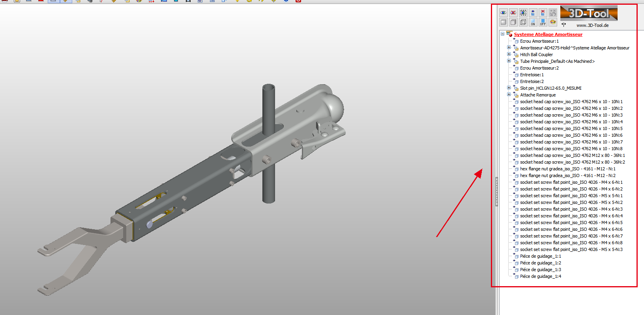644x315 pixels.
Task: Toggle visibility eye of Ecrou Amortisseur:2
Action: (514, 66)
